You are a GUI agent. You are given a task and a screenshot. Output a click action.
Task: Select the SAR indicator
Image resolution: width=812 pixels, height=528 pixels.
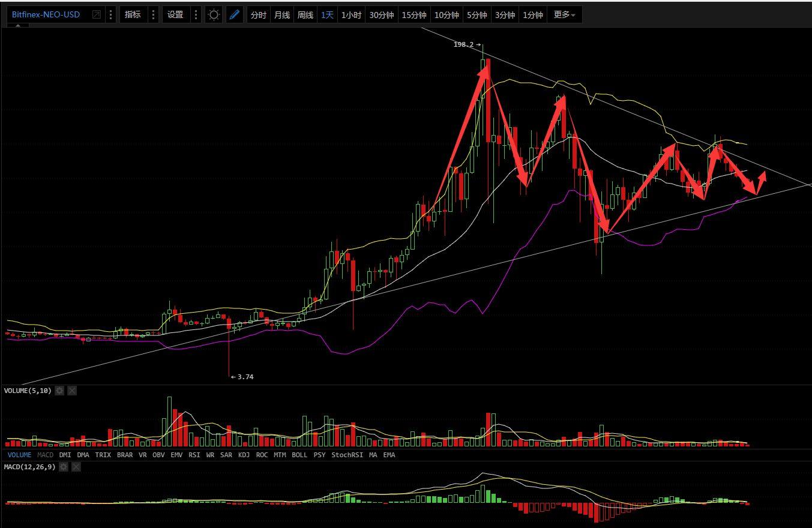click(x=226, y=455)
